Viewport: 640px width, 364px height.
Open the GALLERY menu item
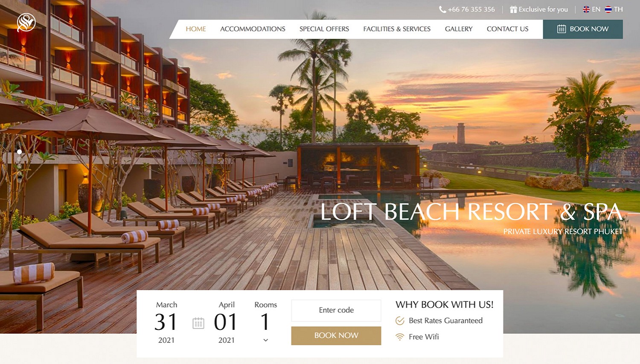459,29
